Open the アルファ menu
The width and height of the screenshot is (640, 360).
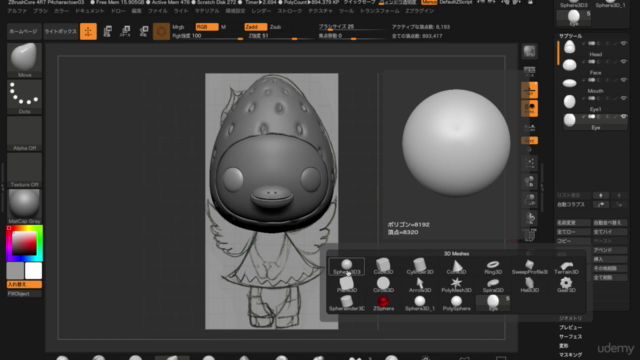[x=17, y=11]
